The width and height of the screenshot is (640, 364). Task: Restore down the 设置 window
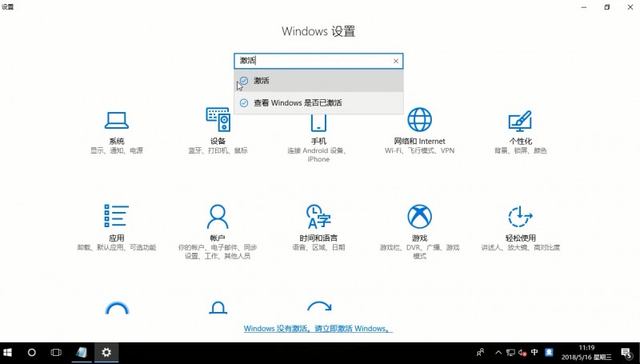point(607,7)
